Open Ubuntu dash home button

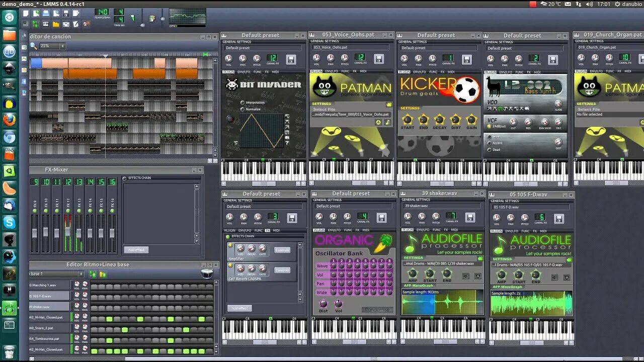pos(9,18)
